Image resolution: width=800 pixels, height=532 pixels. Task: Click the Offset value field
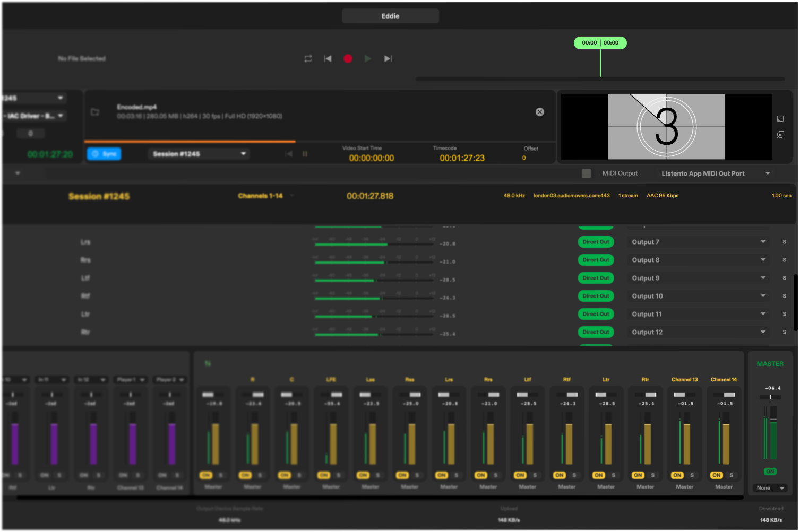click(524, 158)
